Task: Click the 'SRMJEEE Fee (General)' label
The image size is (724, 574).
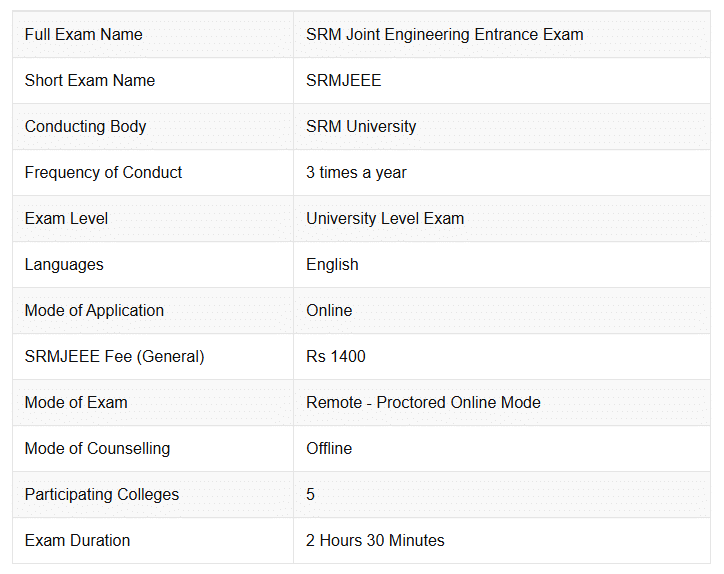Action: [115, 356]
